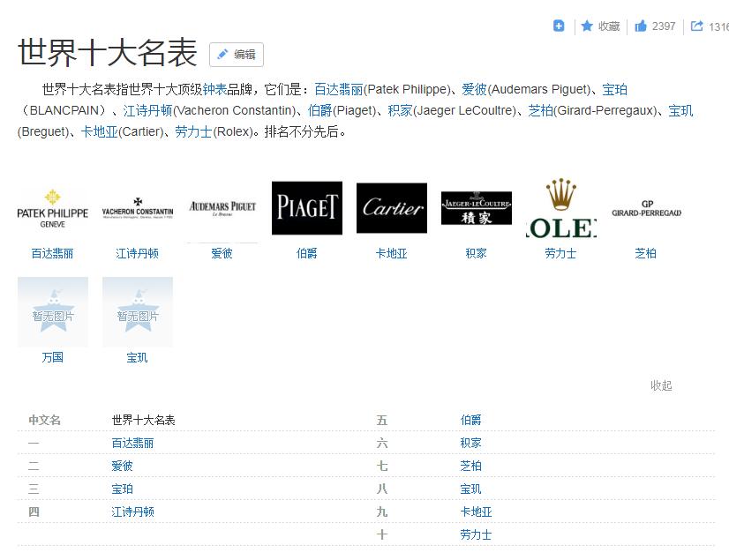Open 爱彼 link before (Audemars Piguet)
This screenshot has height=560, width=729.
474,89
